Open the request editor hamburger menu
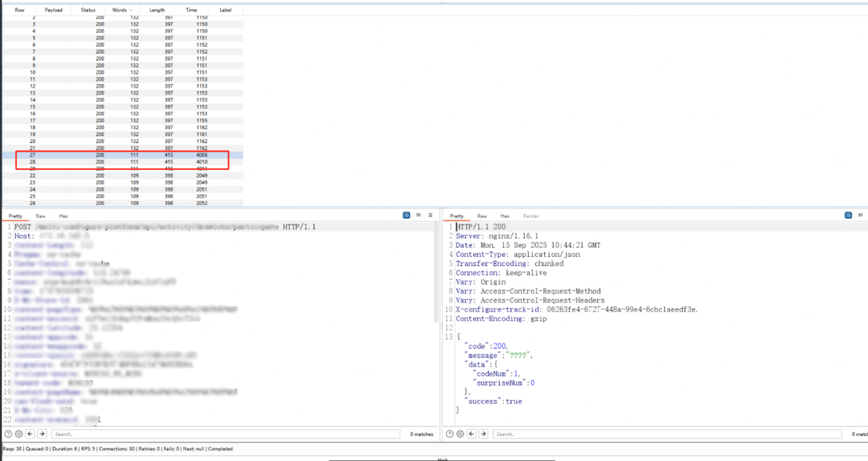The image size is (868, 461). click(430, 215)
